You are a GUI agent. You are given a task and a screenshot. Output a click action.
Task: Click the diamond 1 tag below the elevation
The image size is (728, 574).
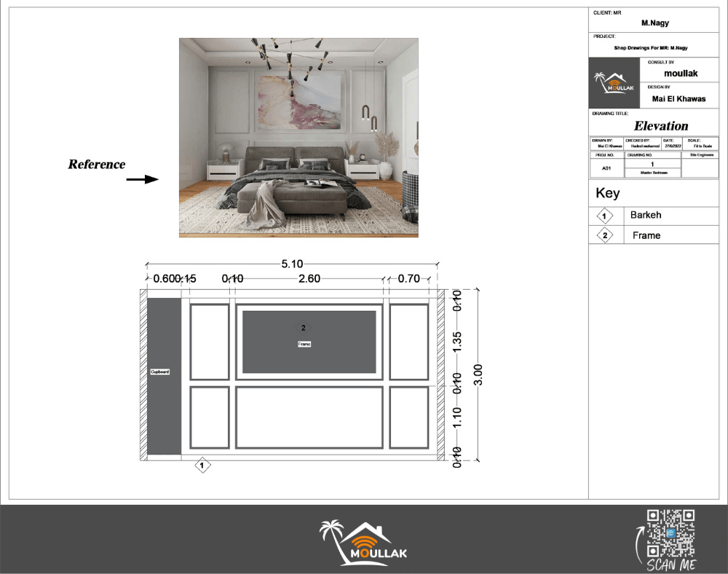202,465
